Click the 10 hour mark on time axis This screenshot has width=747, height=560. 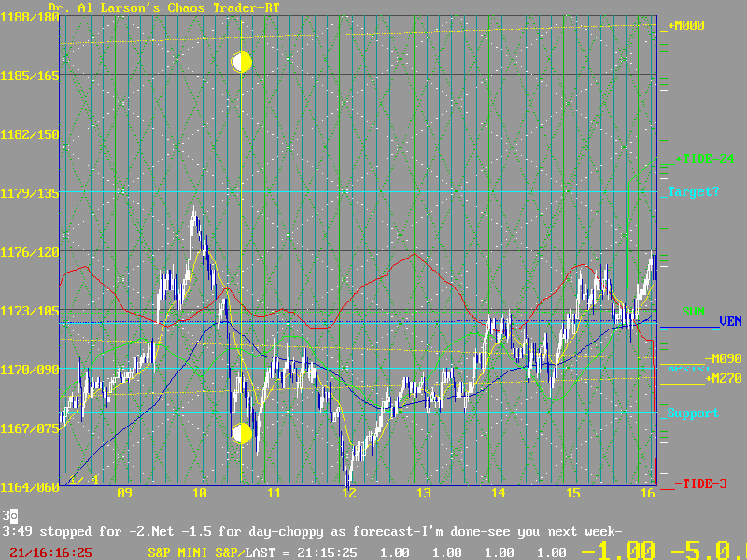pyautogui.click(x=199, y=493)
